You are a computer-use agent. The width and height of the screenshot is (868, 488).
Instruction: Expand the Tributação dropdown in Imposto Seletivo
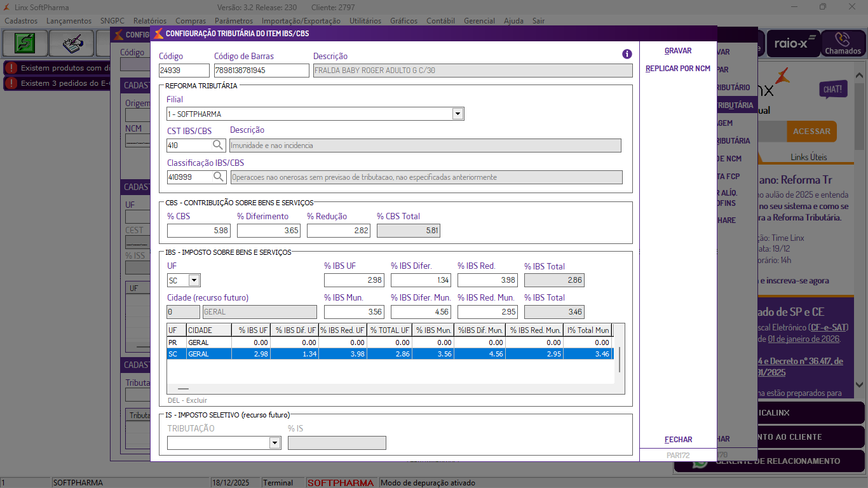tap(275, 443)
